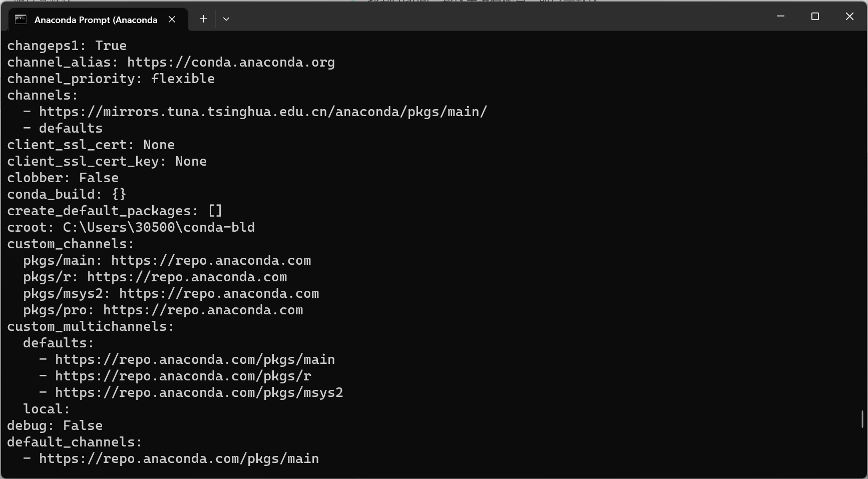
Task: Click the default_channels pkgs/main URL at bottom
Action: 179,459
